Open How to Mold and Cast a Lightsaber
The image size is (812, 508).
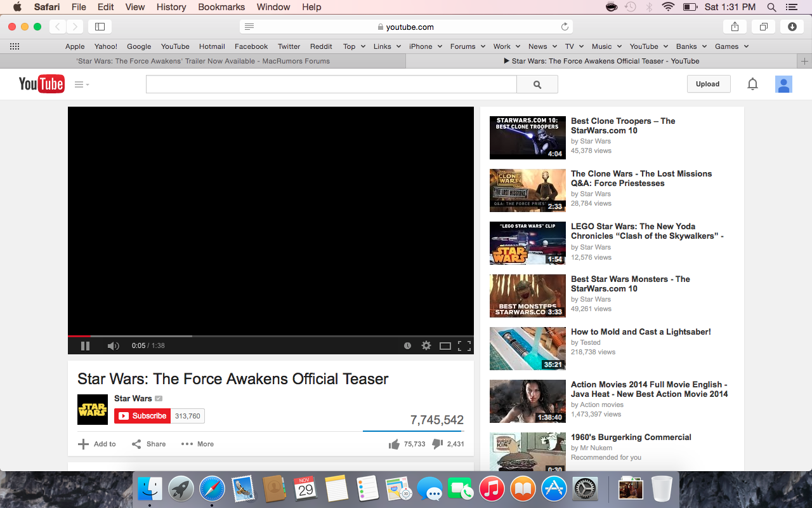point(641,331)
